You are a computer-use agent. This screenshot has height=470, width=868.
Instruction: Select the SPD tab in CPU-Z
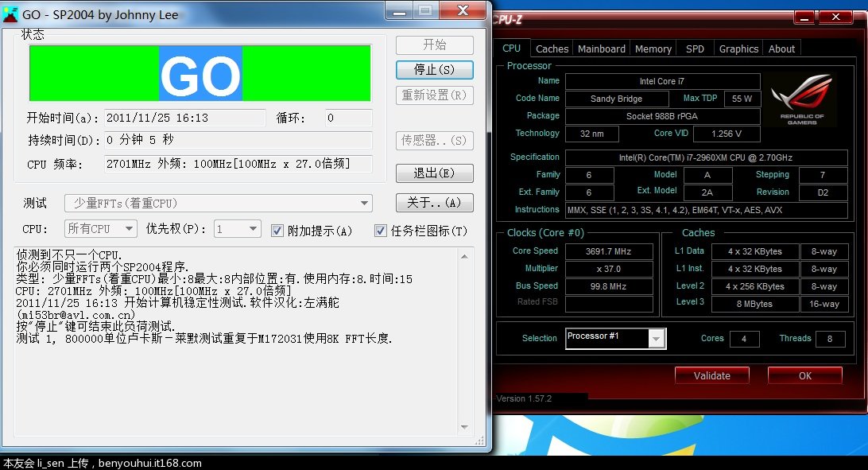pyautogui.click(x=695, y=49)
